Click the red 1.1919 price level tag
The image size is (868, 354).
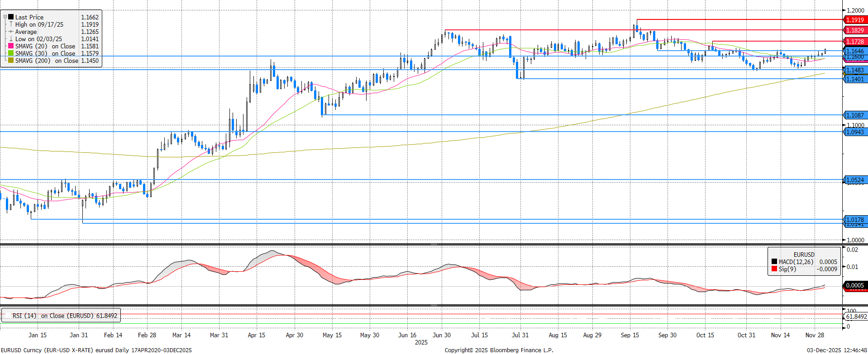coord(855,20)
